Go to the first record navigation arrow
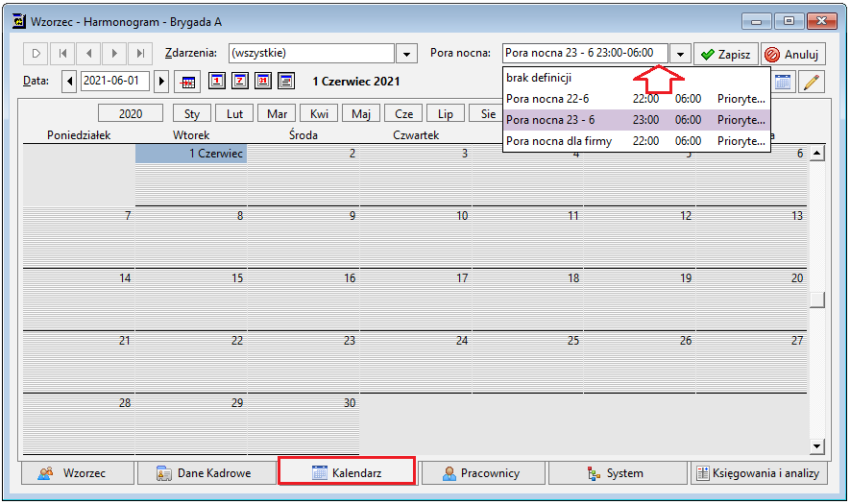This screenshot has width=850, height=504. (x=62, y=54)
